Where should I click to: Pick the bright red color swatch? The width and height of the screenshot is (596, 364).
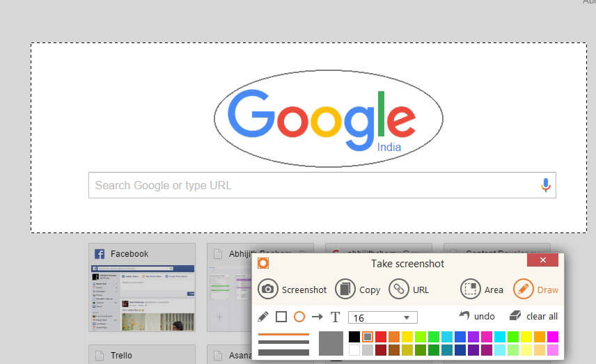click(380, 337)
